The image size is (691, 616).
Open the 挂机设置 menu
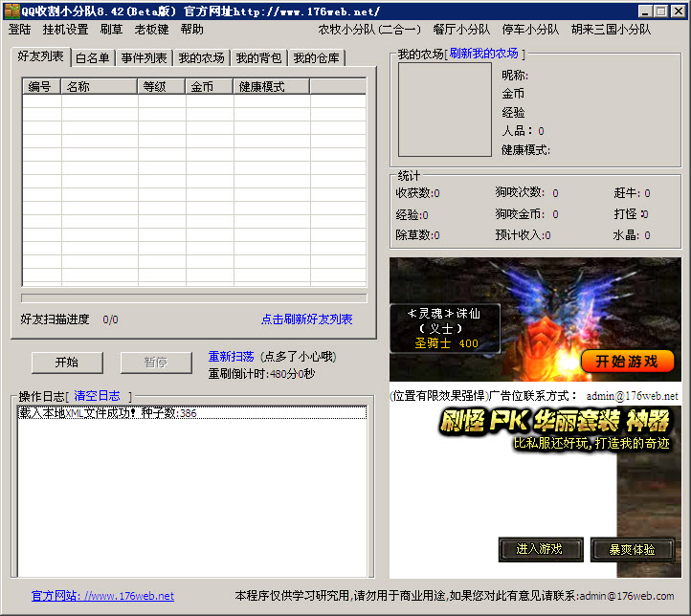(65, 30)
